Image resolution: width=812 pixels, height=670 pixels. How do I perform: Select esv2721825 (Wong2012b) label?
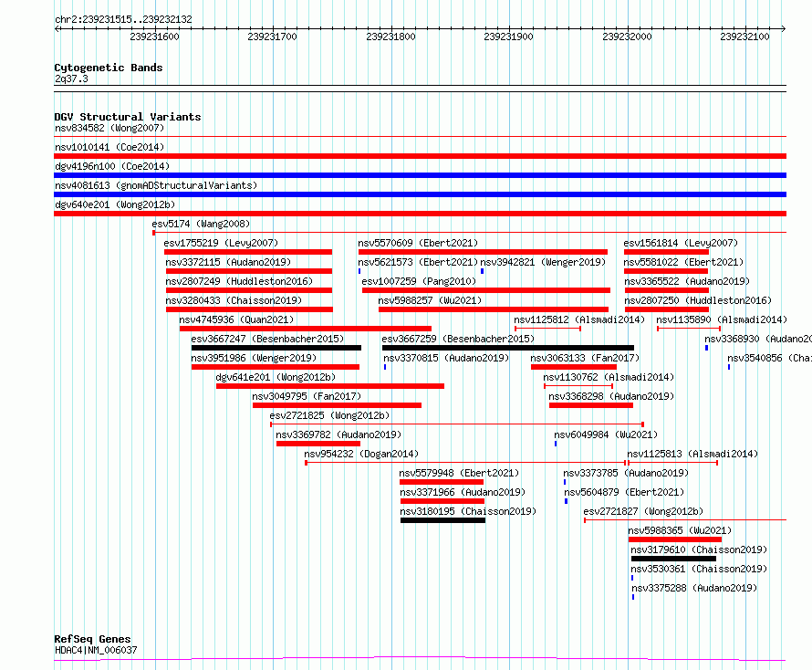329,415
